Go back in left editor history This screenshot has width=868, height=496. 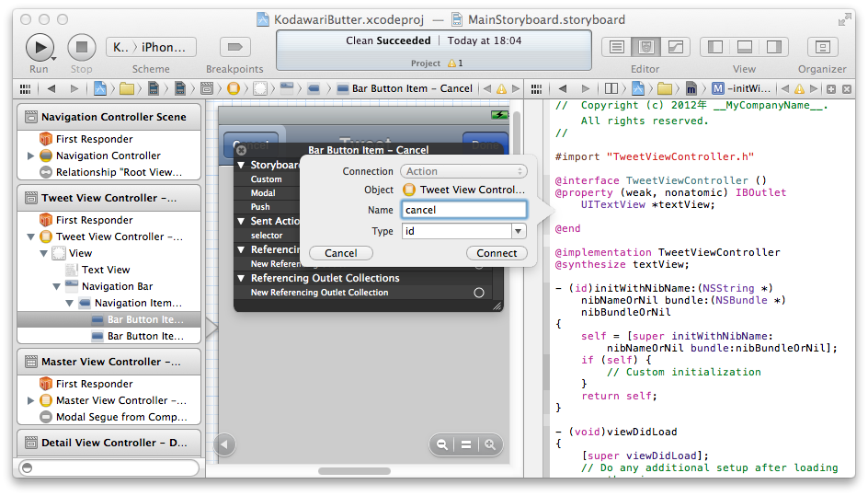(x=51, y=88)
